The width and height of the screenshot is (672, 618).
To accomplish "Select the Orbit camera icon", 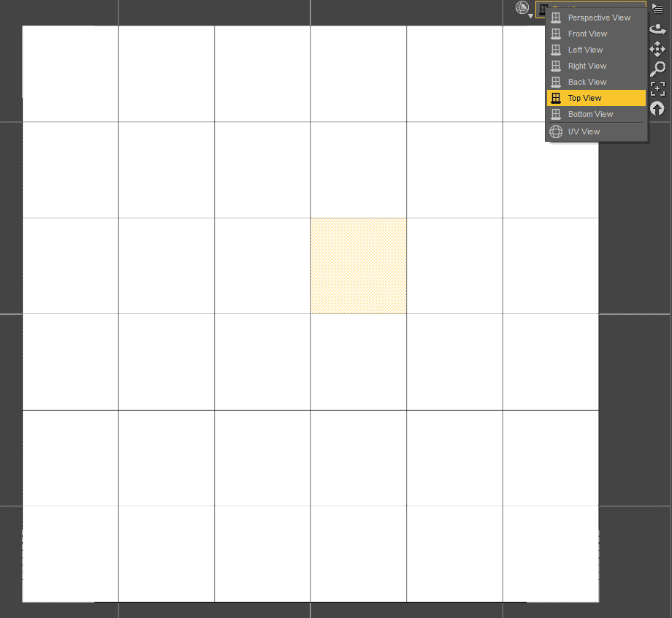I will [x=657, y=30].
